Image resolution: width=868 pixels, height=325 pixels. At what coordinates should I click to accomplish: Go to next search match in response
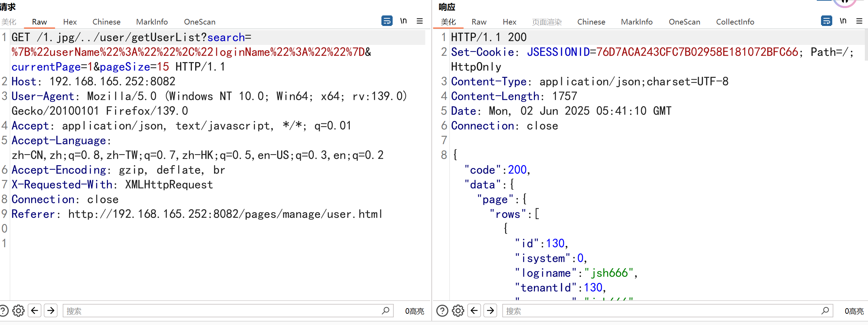pyautogui.click(x=490, y=311)
